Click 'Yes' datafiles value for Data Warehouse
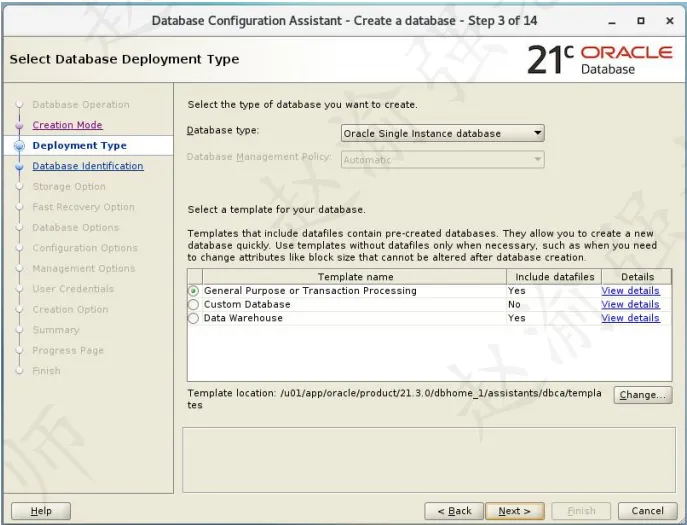This screenshot has height=525, width=687. pyautogui.click(x=517, y=318)
